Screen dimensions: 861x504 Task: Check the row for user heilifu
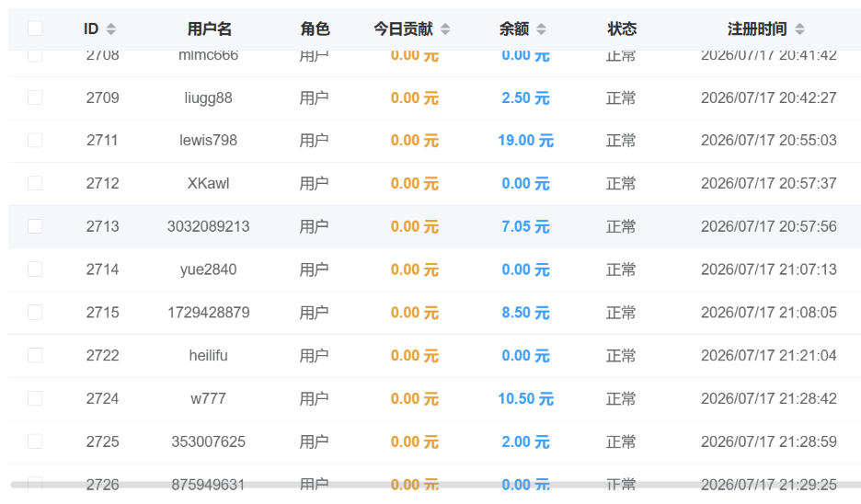pos(35,355)
